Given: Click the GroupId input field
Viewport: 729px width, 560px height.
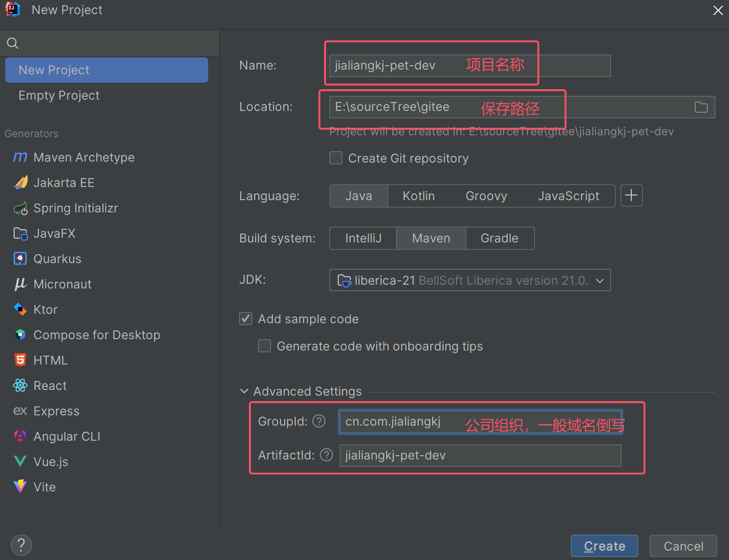Looking at the screenshot, I should tap(480, 422).
